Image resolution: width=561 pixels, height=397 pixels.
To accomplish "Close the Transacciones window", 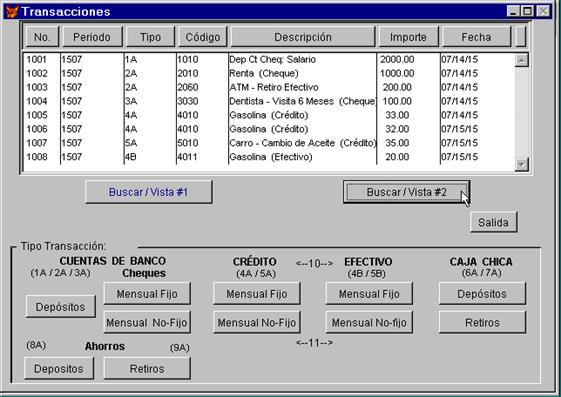I will coord(543,11).
